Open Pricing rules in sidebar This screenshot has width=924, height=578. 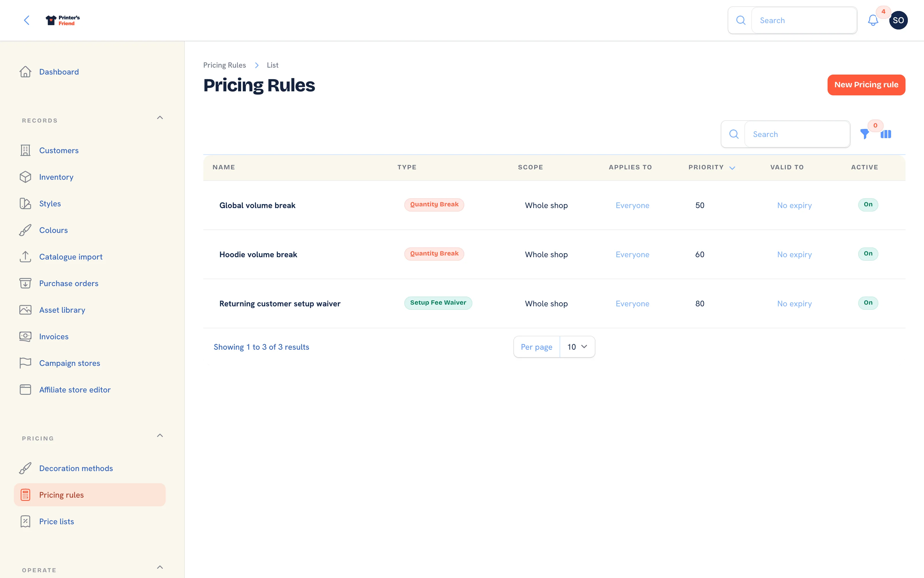90,495
